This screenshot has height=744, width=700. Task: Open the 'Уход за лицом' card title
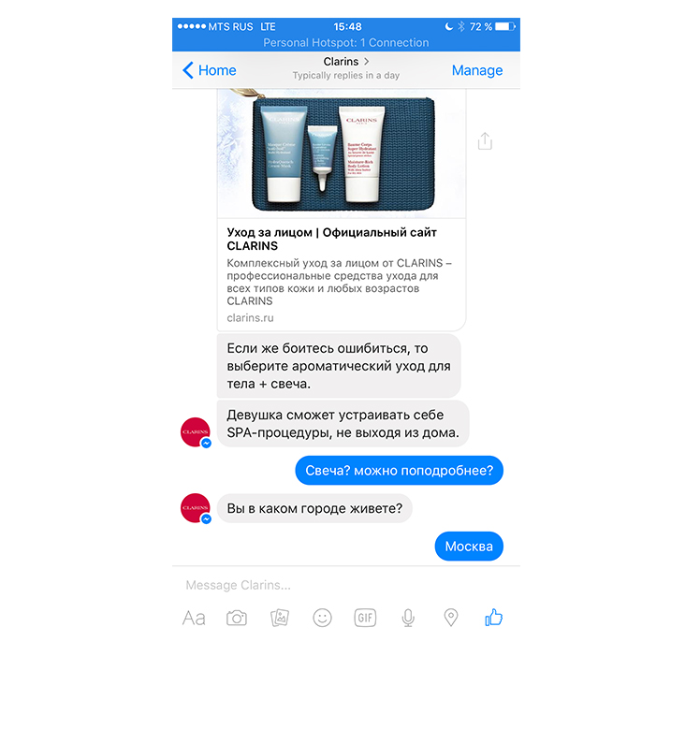(331, 240)
